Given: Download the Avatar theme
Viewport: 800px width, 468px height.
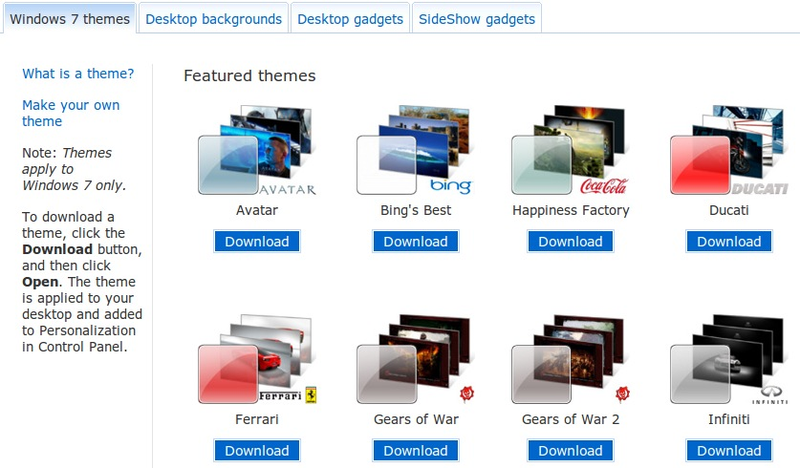Looking at the screenshot, I should [x=257, y=241].
